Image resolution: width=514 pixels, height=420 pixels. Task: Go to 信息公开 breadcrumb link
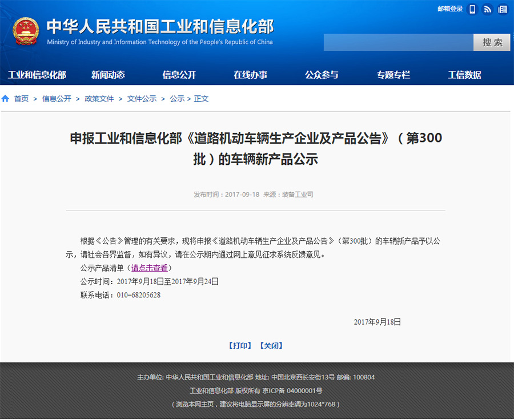57,99
